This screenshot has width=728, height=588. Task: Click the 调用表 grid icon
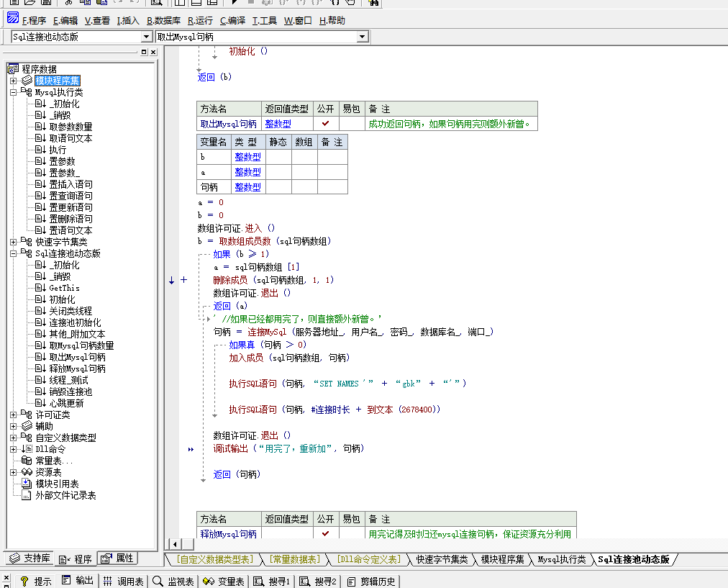108,581
